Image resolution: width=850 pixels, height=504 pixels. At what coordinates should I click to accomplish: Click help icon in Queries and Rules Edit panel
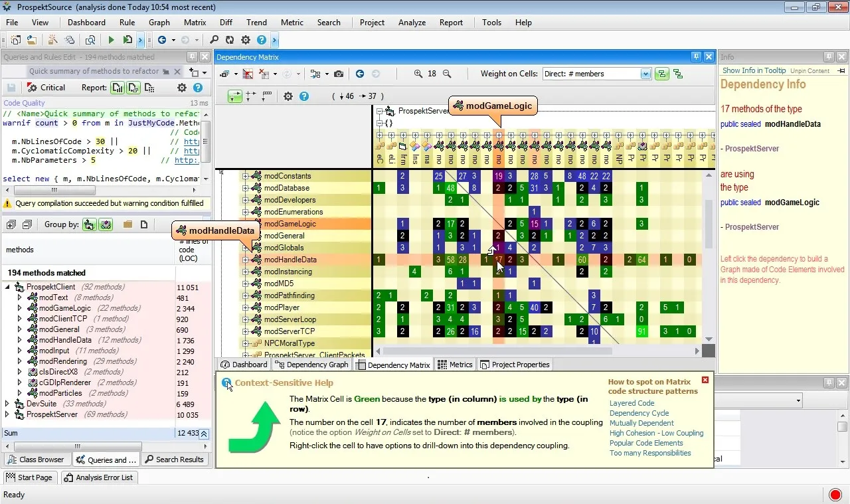point(197,88)
